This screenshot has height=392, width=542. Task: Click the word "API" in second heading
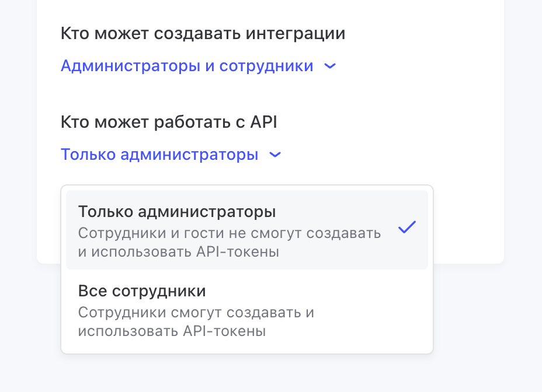(x=263, y=122)
